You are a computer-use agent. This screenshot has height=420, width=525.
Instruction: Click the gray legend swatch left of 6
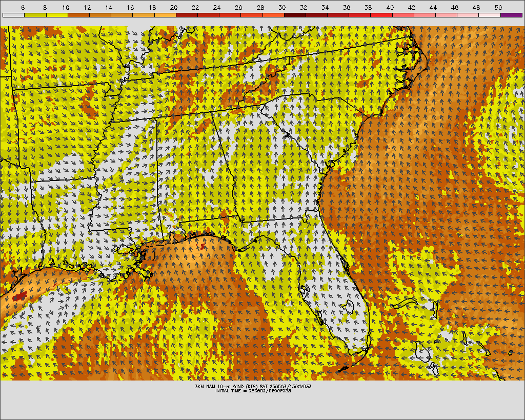(x=13, y=15)
